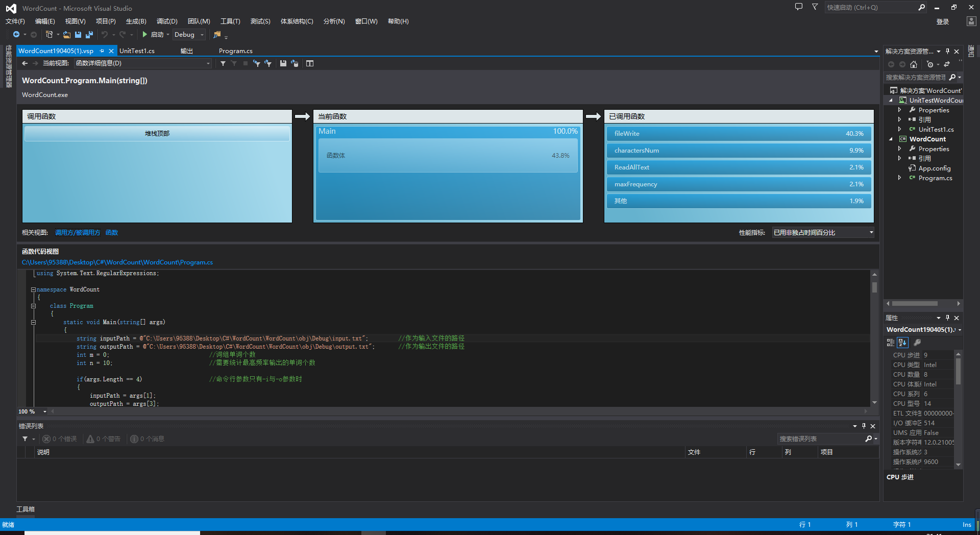The height and width of the screenshot is (535, 980).
Task: Open the current view dropdown 函数详细信息
Action: pos(143,63)
